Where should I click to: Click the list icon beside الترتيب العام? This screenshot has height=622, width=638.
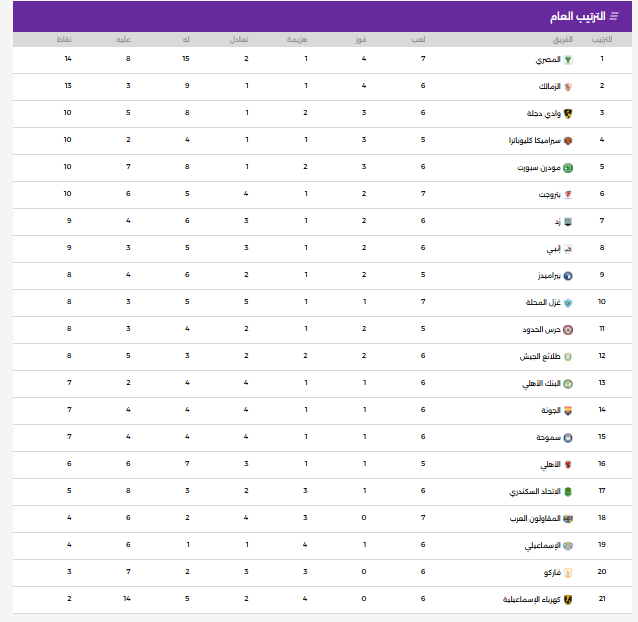click(613, 17)
